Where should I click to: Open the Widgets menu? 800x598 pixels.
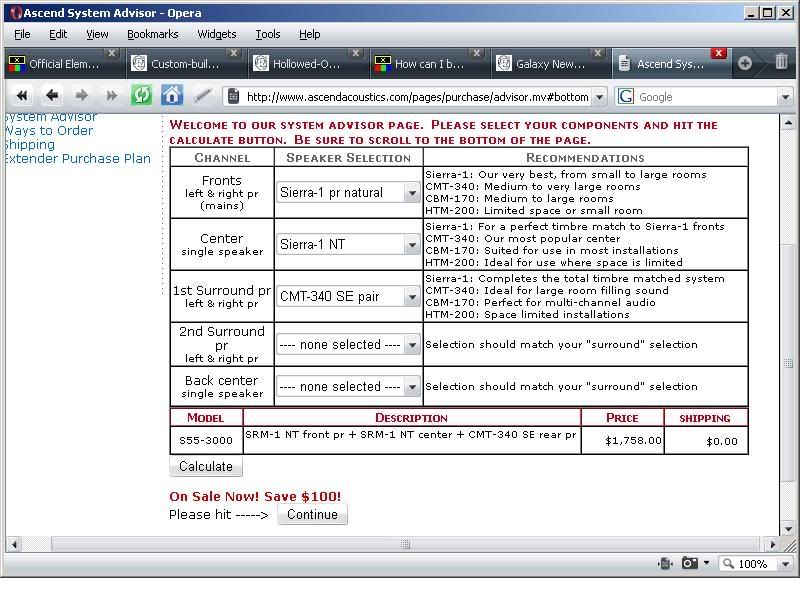217,34
